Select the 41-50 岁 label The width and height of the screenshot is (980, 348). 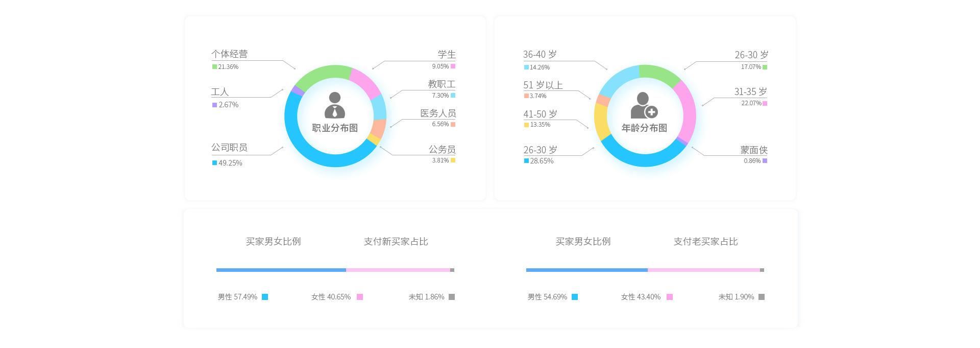(540, 114)
